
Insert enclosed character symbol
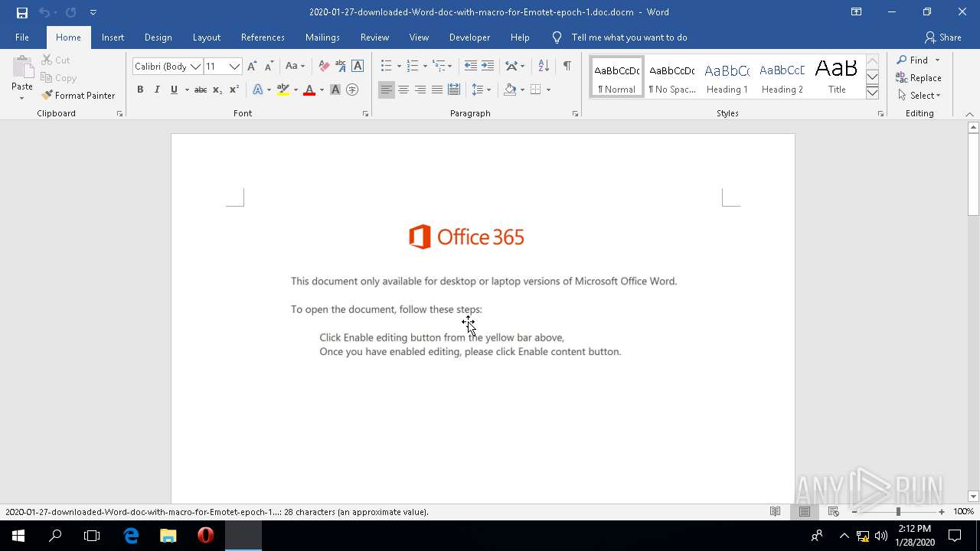tap(352, 90)
